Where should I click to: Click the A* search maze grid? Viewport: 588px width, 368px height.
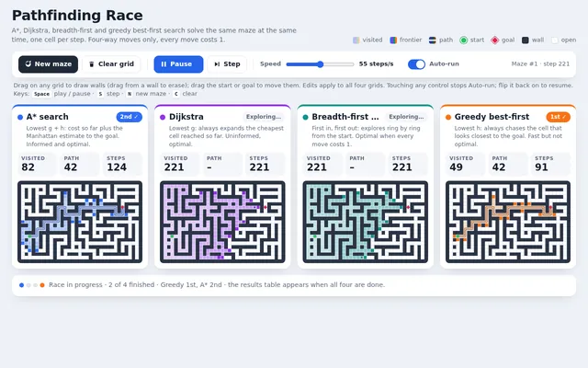(80, 222)
